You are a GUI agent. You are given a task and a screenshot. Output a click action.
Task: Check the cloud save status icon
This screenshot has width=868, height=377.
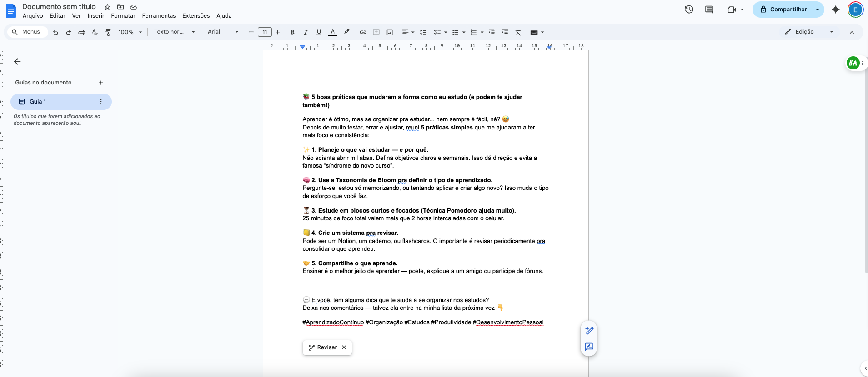pos(134,7)
